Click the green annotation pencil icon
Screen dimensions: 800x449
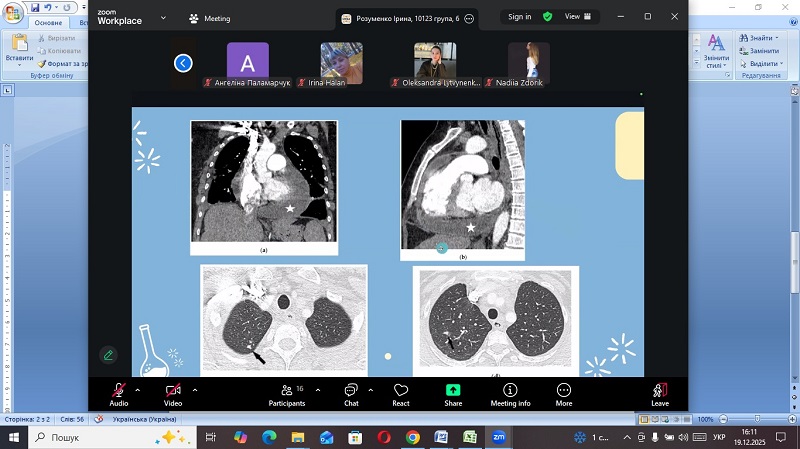[108, 355]
